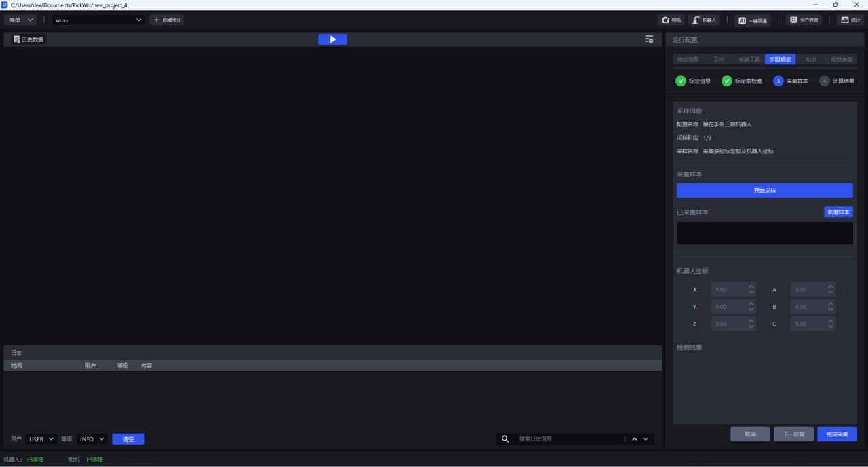This screenshot has width=868, height=467.
Task: Click the 开始采样 start sampling button
Action: (x=764, y=191)
